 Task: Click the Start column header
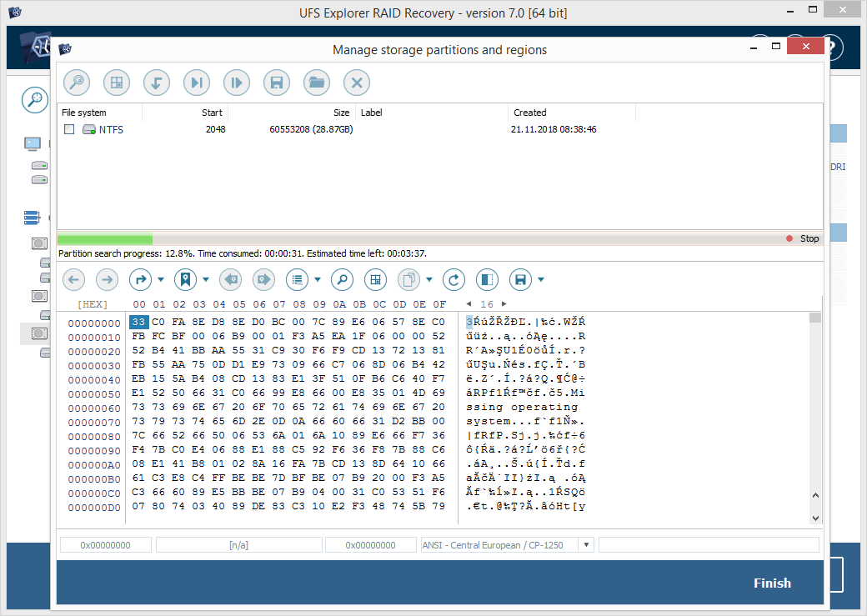(x=185, y=113)
